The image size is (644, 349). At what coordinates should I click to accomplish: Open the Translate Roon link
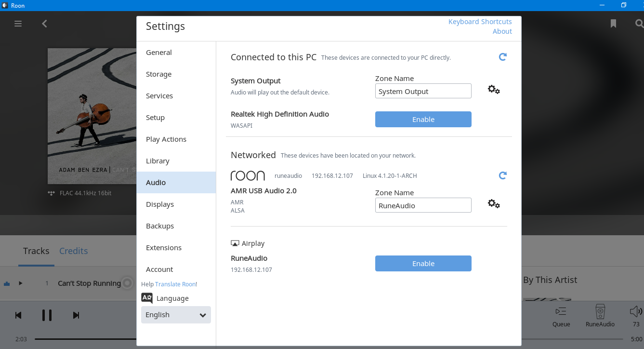tap(176, 284)
